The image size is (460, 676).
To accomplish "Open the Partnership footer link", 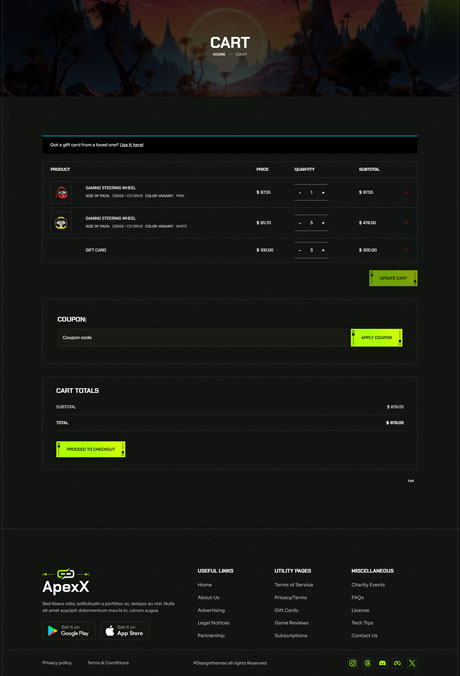I will (211, 635).
